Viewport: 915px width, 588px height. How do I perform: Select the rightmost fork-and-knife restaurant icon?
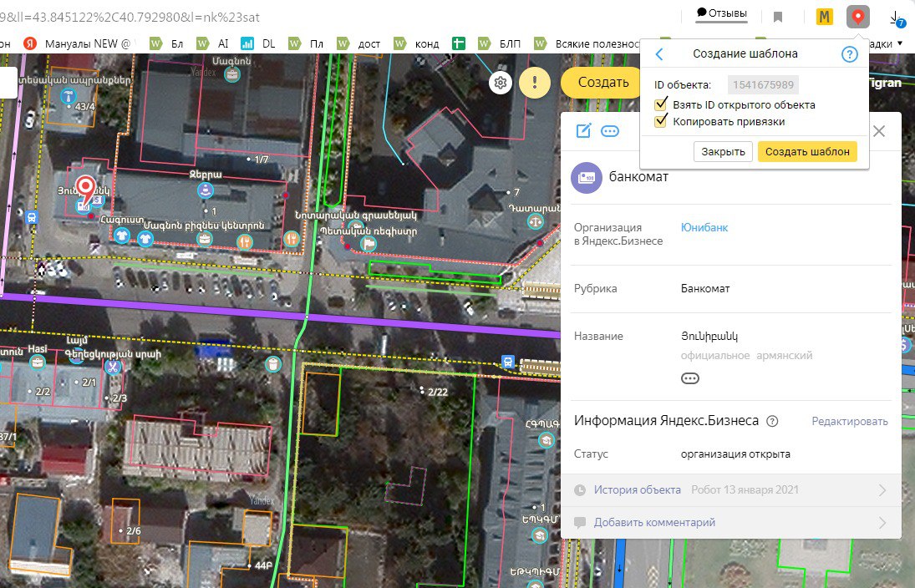[291, 239]
